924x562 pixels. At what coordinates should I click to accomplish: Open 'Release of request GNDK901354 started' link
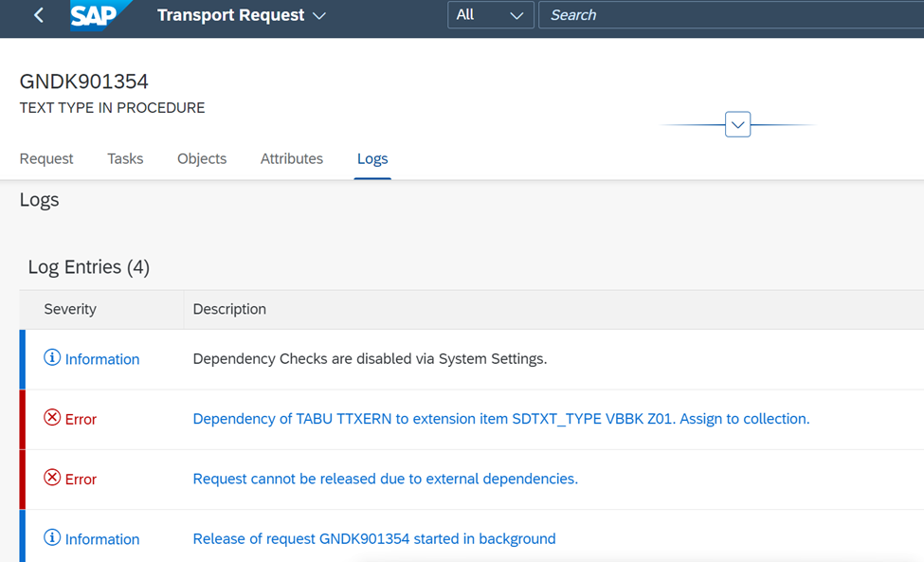[x=374, y=539]
